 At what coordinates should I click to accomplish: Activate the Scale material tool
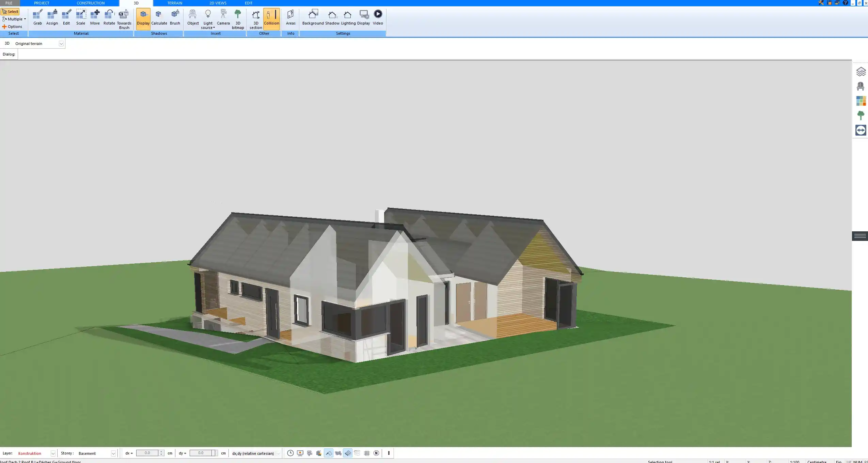click(80, 17)
